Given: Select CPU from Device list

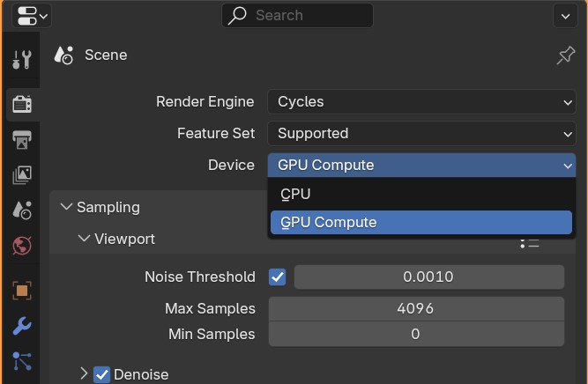Looking at the screenshot, I should [421, 194].
